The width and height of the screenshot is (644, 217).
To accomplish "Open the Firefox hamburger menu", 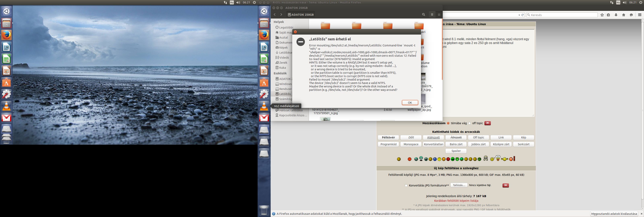I will click(x=640, y=15).
